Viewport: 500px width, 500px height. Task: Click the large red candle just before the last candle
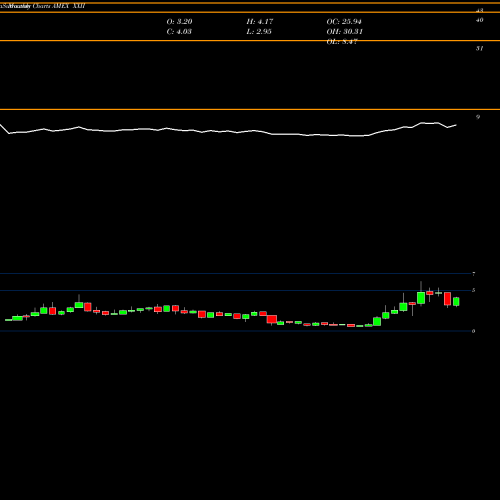[x=447, y=299]
